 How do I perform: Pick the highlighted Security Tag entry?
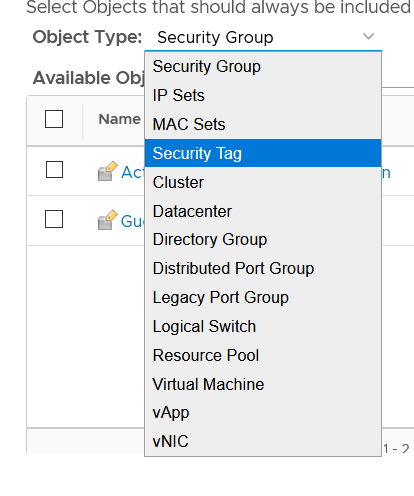(x=263, y=153)
